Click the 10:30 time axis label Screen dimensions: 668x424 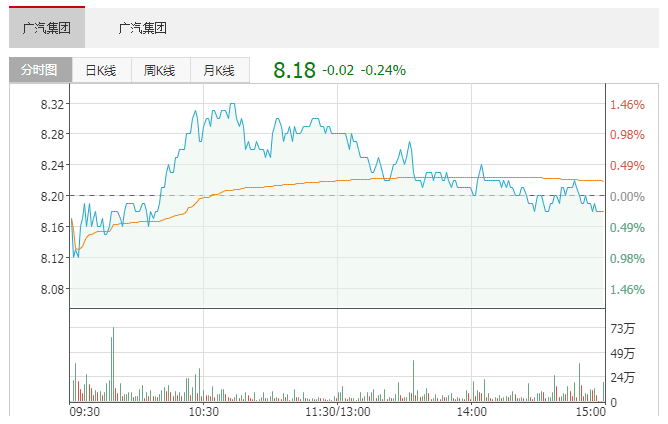pos(204,412)
